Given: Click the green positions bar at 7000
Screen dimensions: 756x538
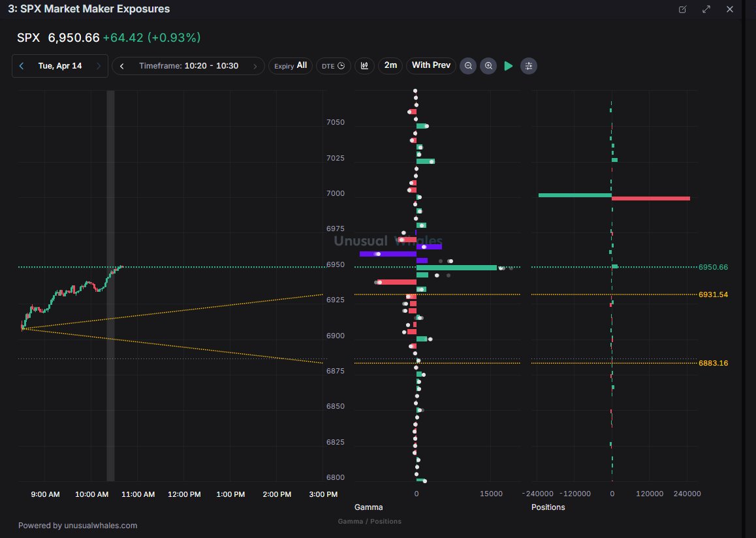Looking at the screenshot, I should (x=575, y=195).
